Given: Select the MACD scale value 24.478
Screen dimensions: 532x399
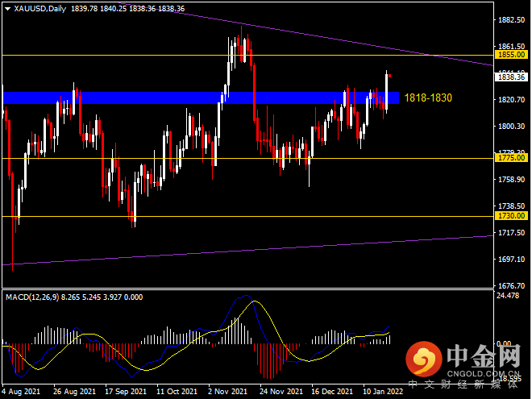Looking at the screenshot, I should (508, 296).
